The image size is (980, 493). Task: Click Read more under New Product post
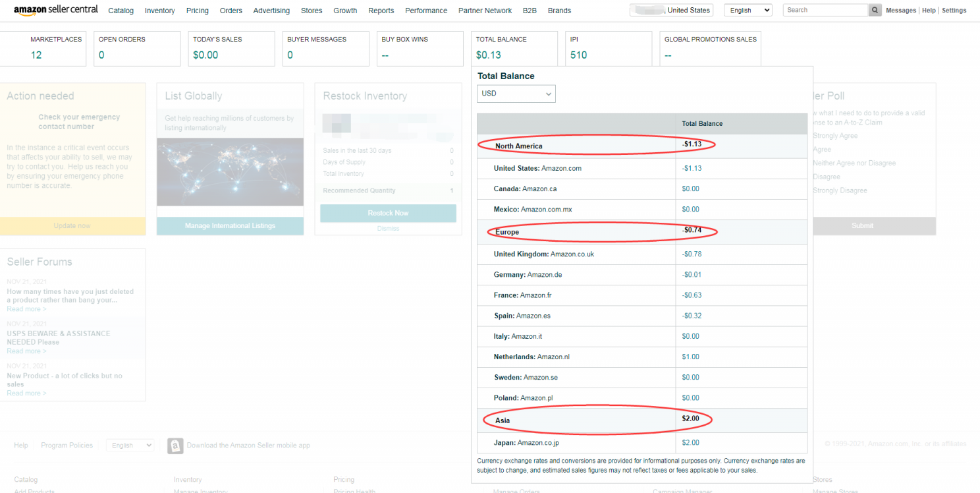click(x=26, y=393)
